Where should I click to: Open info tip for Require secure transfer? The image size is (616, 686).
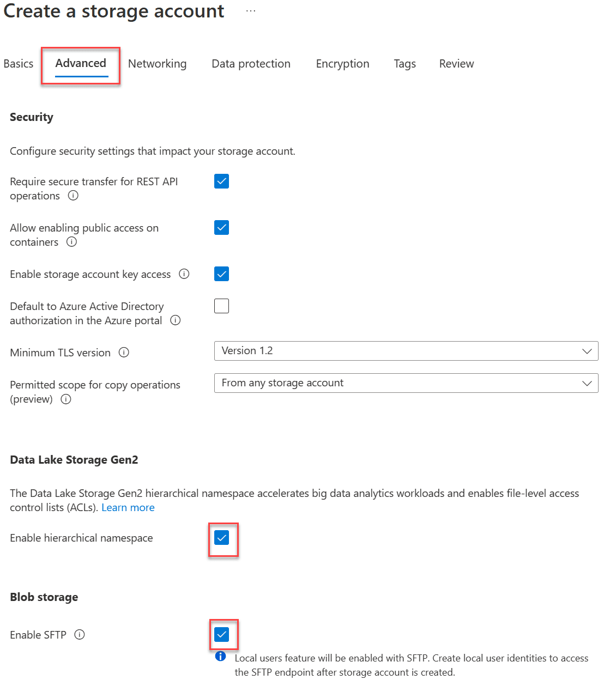click(x=73, y=196)
